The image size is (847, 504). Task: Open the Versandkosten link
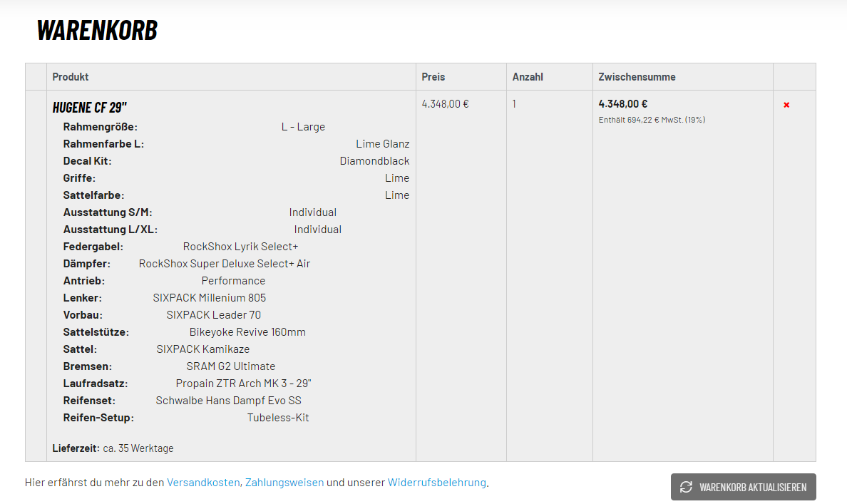tap(203, 483)
